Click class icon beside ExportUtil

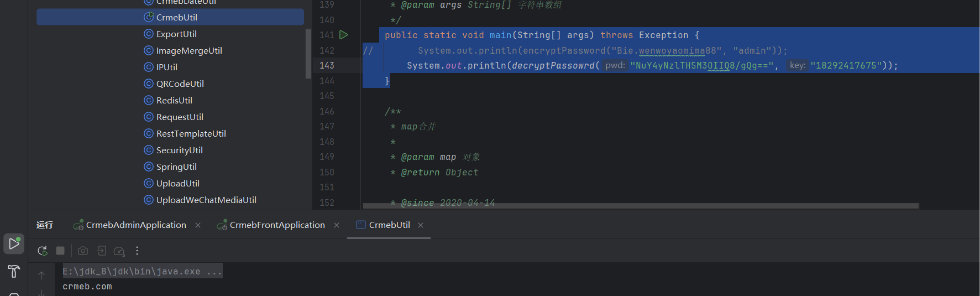point(149,34)
